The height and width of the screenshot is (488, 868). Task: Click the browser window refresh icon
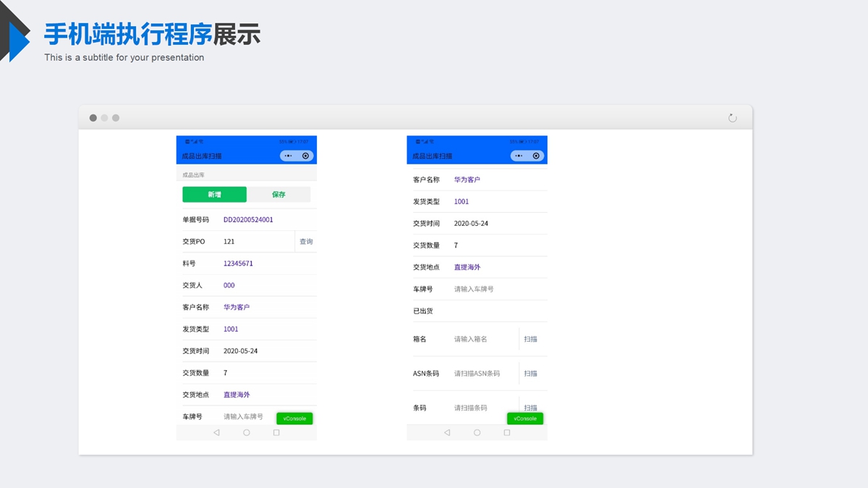click(732, 118)
